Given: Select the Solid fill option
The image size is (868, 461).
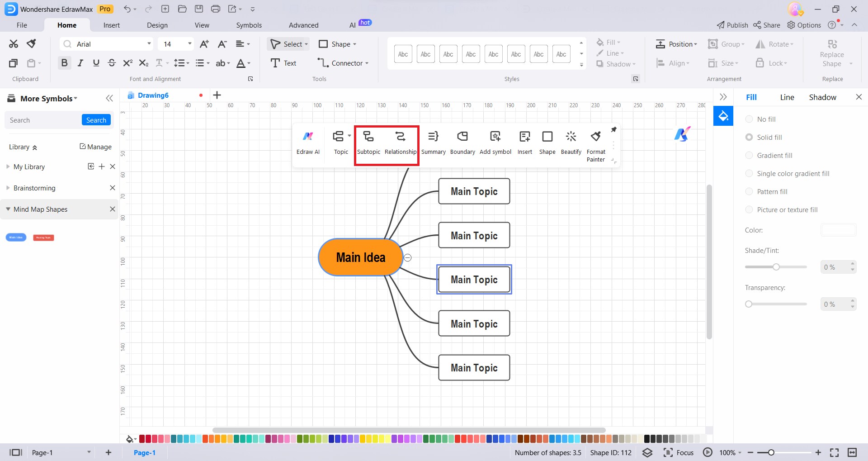Looking at the screenshot, I should pyautogui.click(x=764, y=137).
